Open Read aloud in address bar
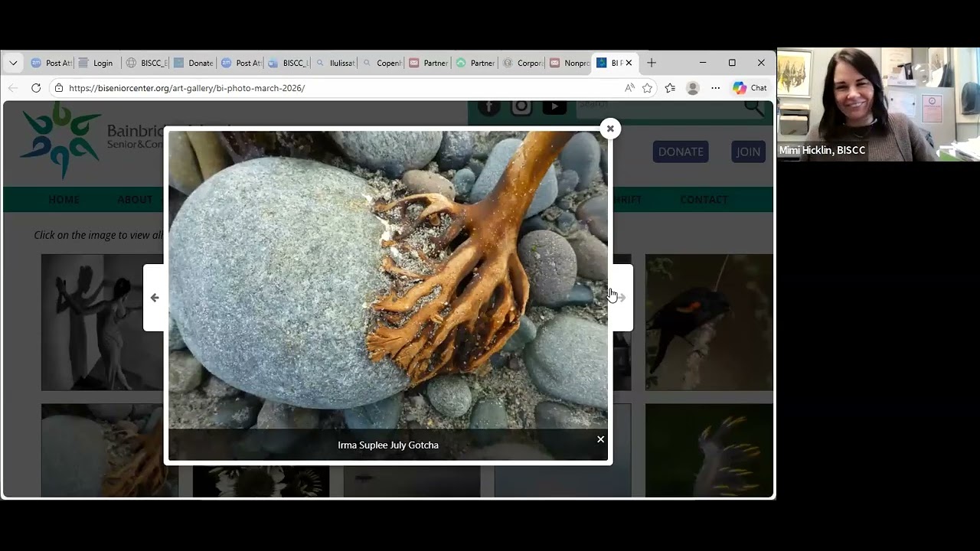Screen dimensions: 980x551 [629, 88]
